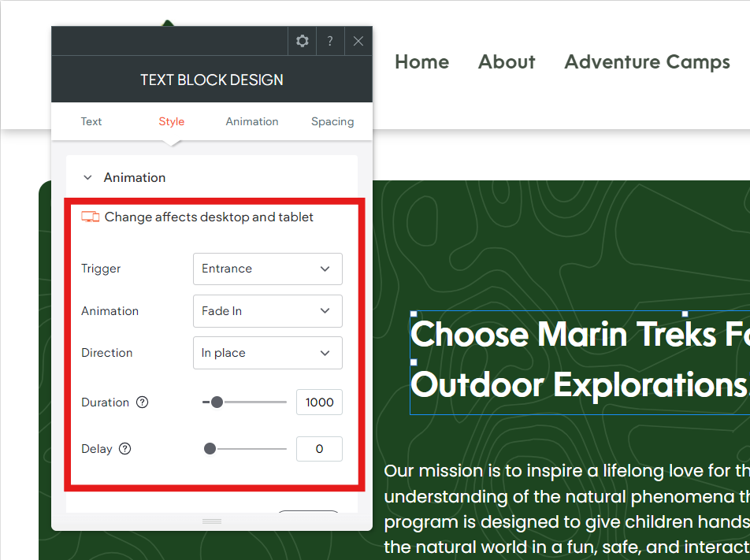This screenshot has height=560, width=750.
Task: Switch to the Style tab
Action: point(171,121)
